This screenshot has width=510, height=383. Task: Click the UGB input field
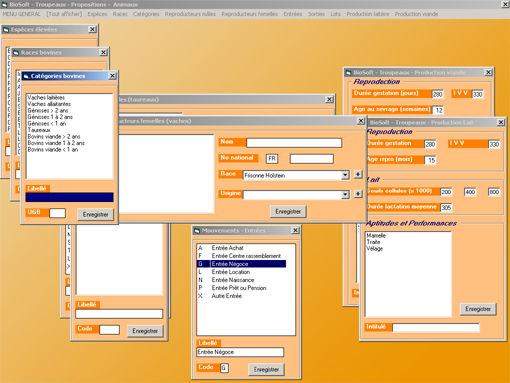(x=57, y=213)
